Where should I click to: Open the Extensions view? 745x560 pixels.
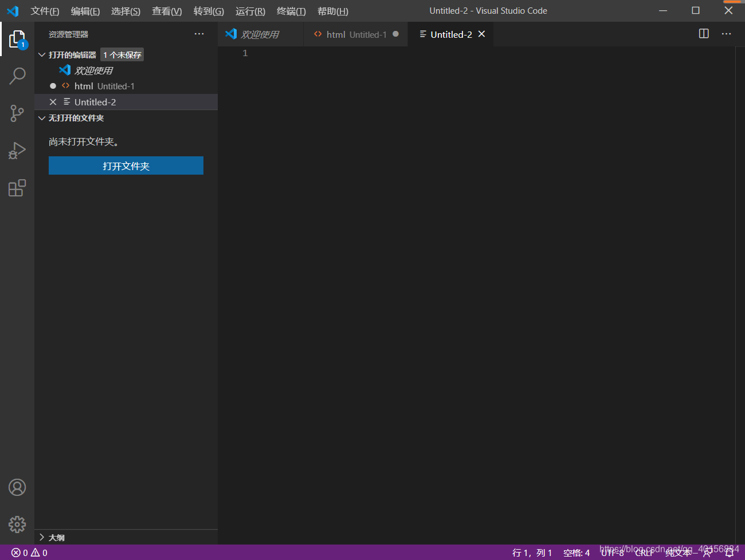pyautogui.click(x=17, y=188)
